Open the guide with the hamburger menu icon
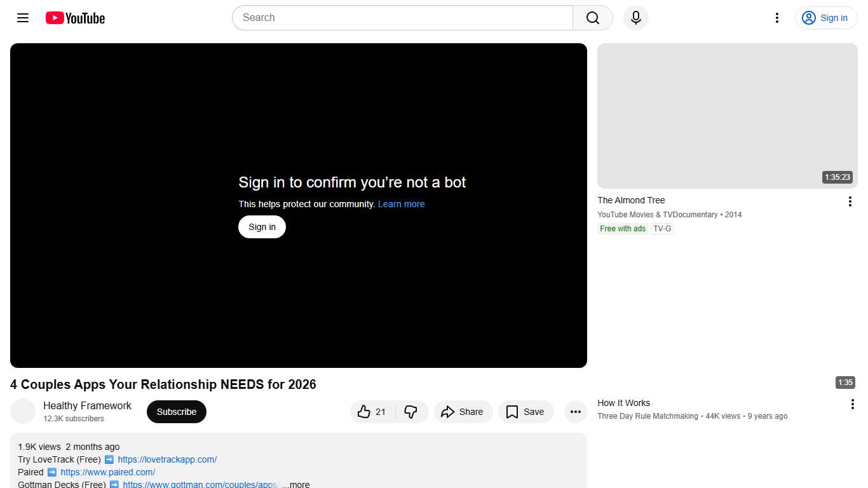 pos(22,18)
